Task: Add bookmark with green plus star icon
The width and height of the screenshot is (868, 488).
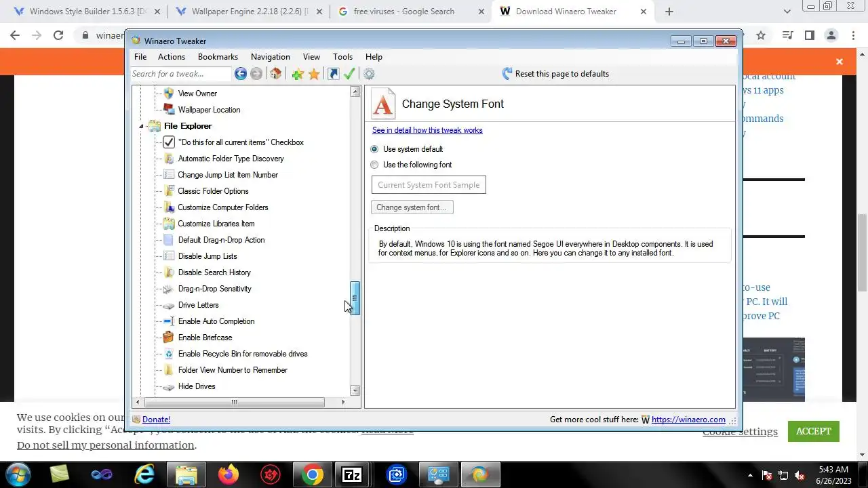Action: (297, 74)
